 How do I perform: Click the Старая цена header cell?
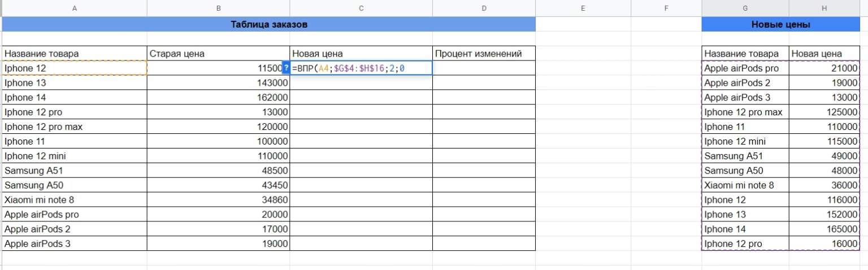pyautogui.click(x=219, y=54)
